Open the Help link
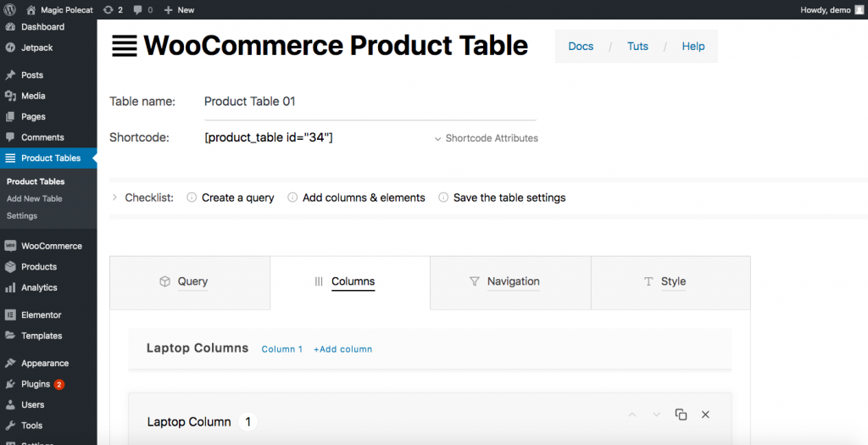 coord(693,47)
